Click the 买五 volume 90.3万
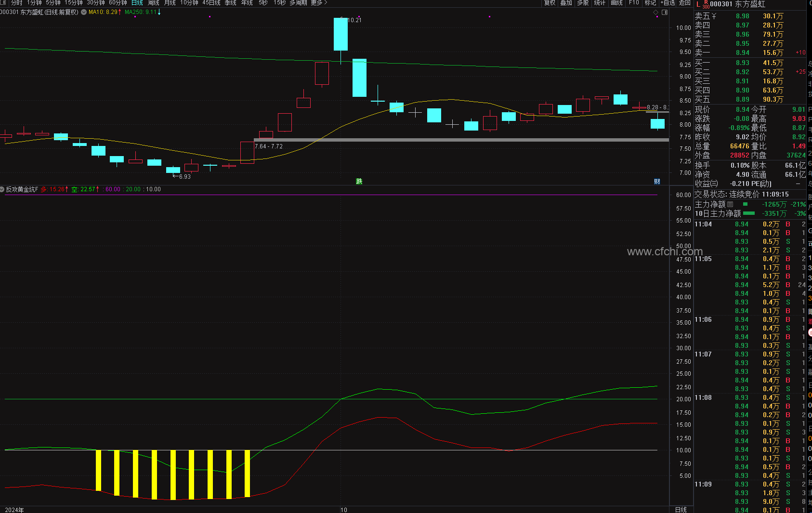Viewport: 812px width, 513px height. pyautogui.click(x=773, y=100)
